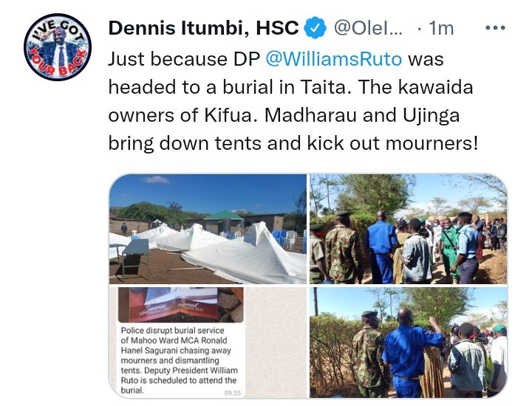Image resolution: width=532 pixels, height=406 pixels.
Task: Click the tweet text about kicking out mourners
Action: (293, 101)
